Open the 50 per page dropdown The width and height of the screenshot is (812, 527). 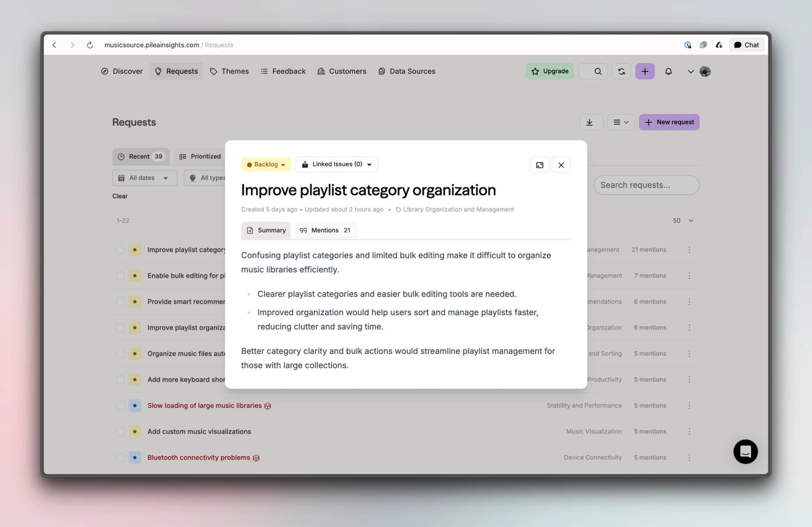pos(683,221)
